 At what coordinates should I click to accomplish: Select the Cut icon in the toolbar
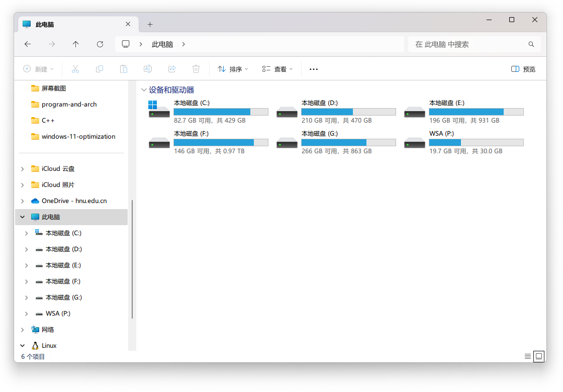coord(75,69)
